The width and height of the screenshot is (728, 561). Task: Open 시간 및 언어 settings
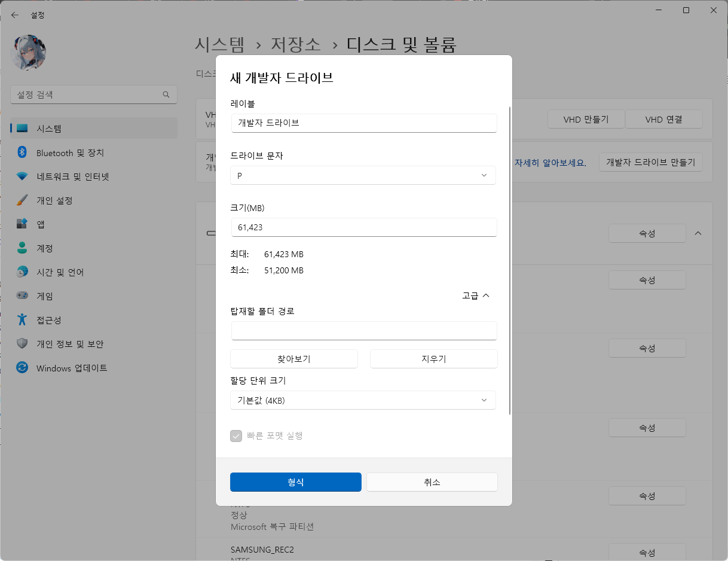coord(94,272)
